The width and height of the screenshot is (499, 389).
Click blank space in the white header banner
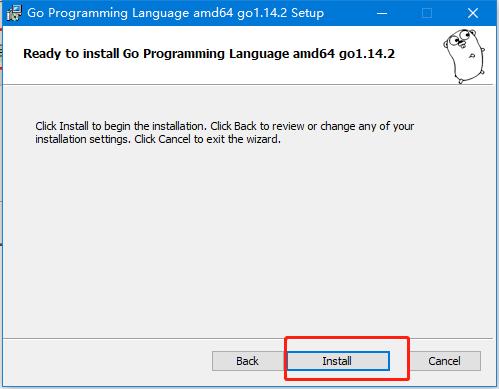[233, 72]
